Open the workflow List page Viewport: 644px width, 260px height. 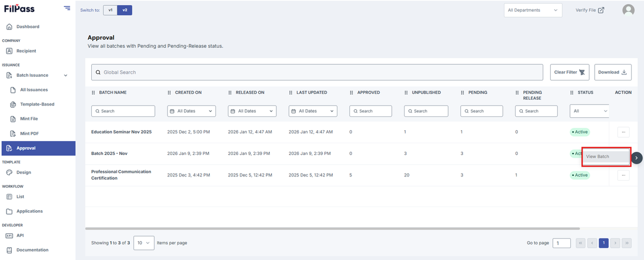pyautogui.click(x=20, y=197)
